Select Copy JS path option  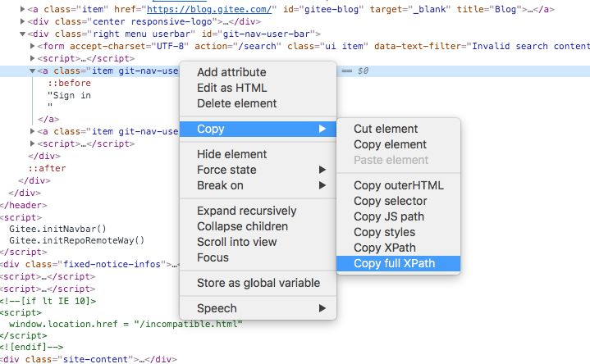point(389,216)
